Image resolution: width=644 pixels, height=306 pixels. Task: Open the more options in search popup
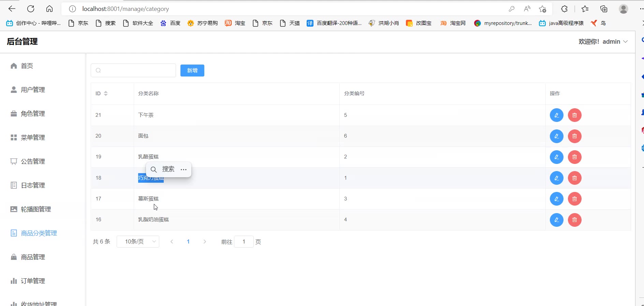click(x=184, y=170)
